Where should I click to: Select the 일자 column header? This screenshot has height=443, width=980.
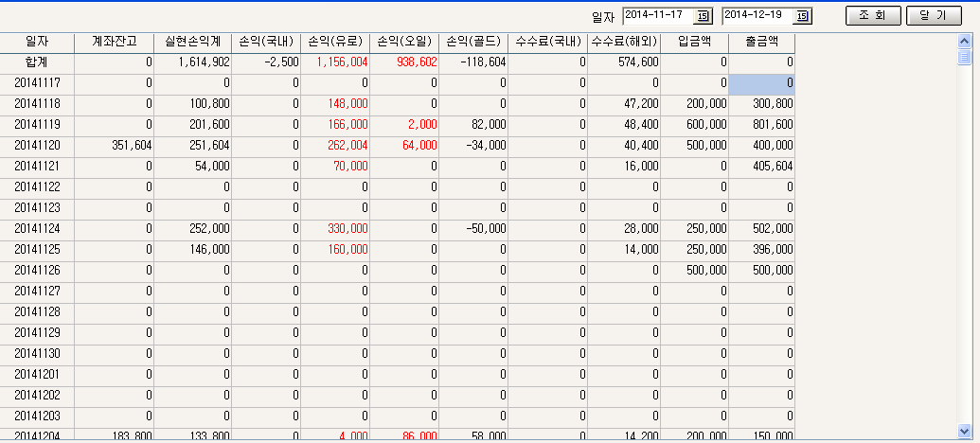[x=36, y=43]
